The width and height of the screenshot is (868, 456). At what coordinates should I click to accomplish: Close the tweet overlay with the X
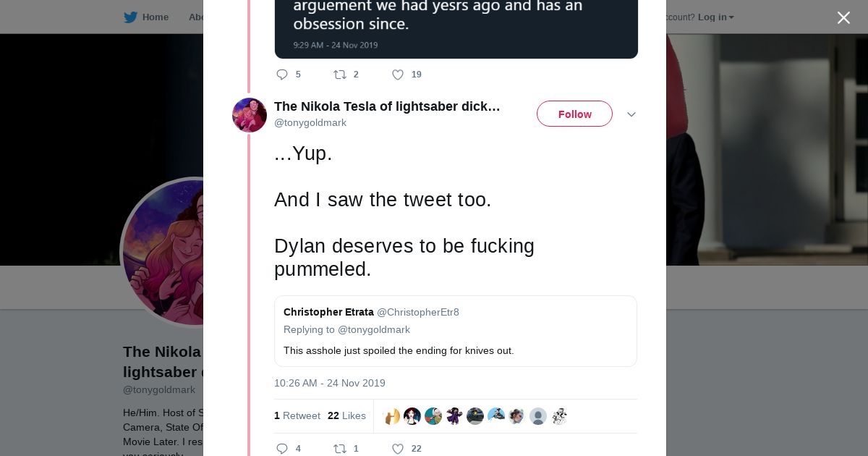[x=843, y=18]
